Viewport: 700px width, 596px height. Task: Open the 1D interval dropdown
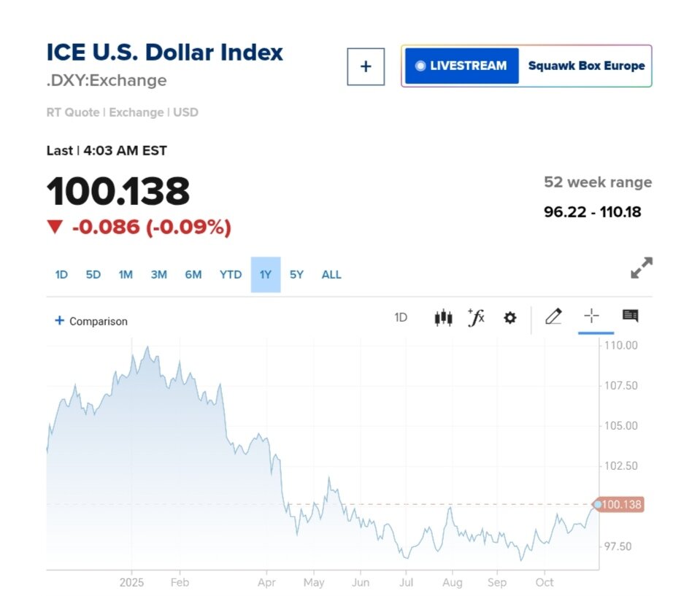tap(401, 317)
